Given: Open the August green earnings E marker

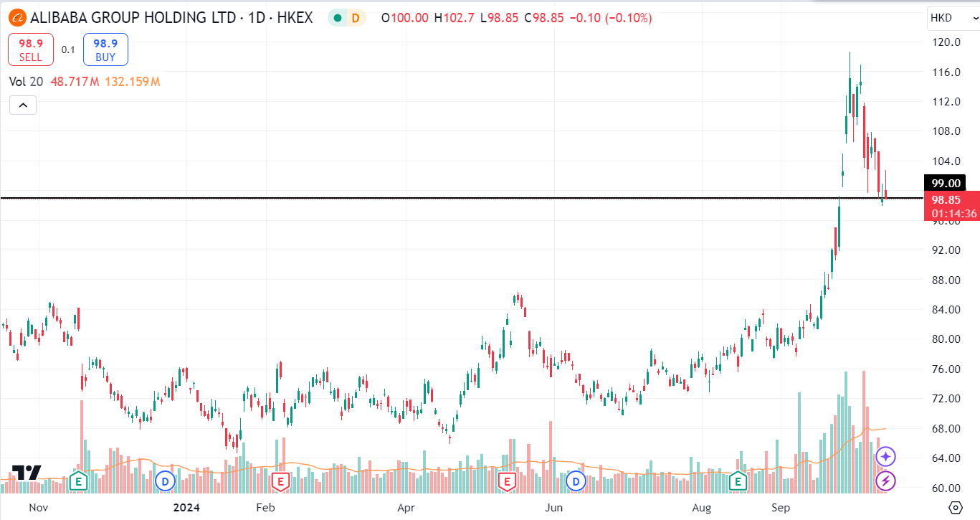Looking at the screenshot, I should pos(737,481).
